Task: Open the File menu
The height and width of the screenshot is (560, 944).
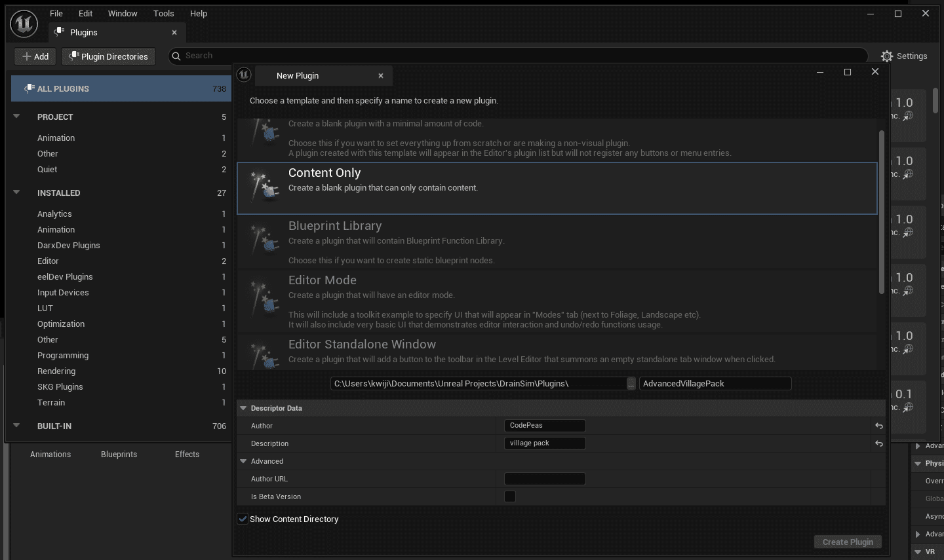Action: coord(56,13)
